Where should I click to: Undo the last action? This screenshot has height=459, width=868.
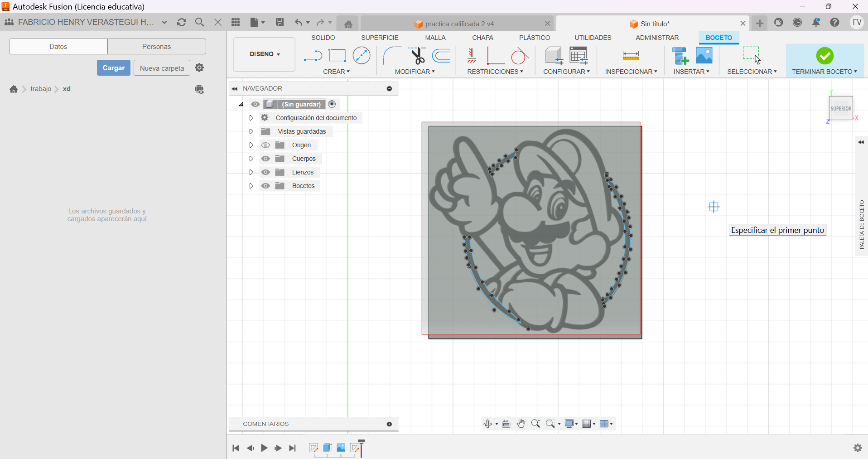click(299, 22)
